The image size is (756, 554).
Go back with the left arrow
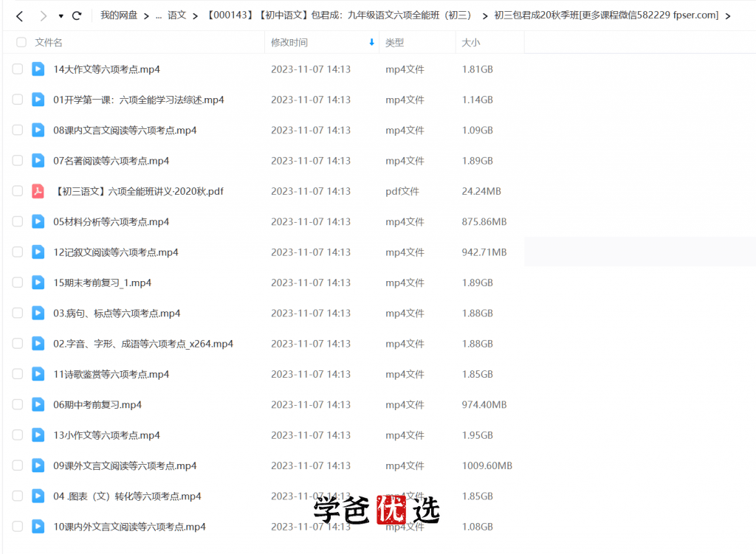pyautogui.click(x=19, y=16)
